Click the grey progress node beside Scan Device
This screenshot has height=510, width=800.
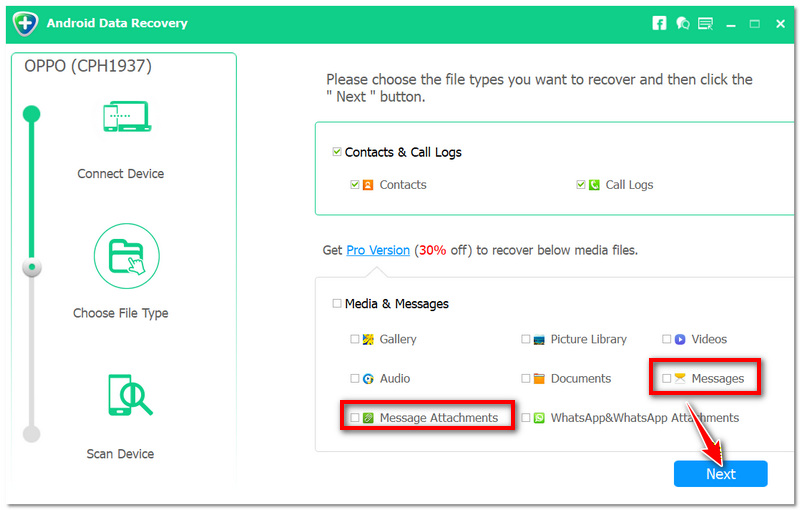point(32,434)
